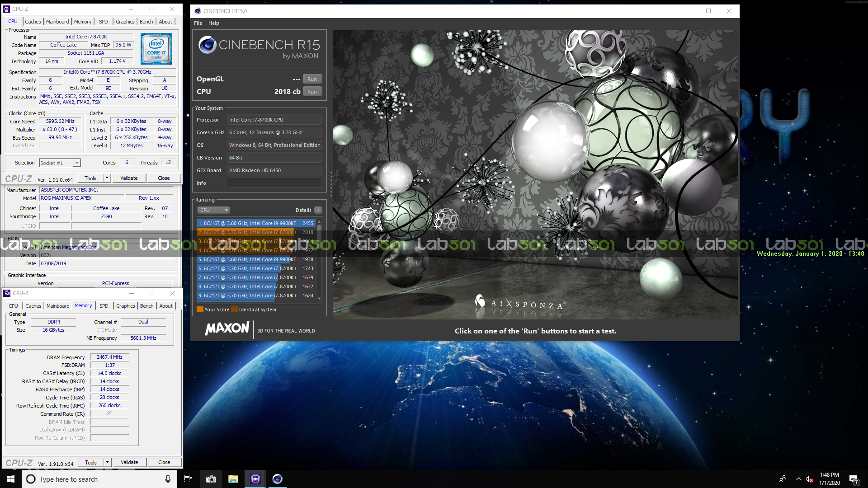The height and width of the screenshot is (488, 868).
Task: Run the CPU benchmark test
Action: click(312, 92)
